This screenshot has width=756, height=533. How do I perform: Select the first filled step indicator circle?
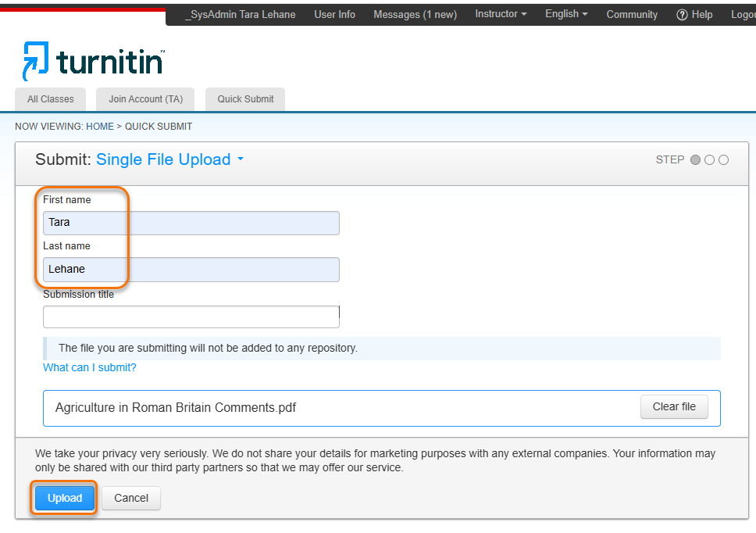[x=695, y=160]
